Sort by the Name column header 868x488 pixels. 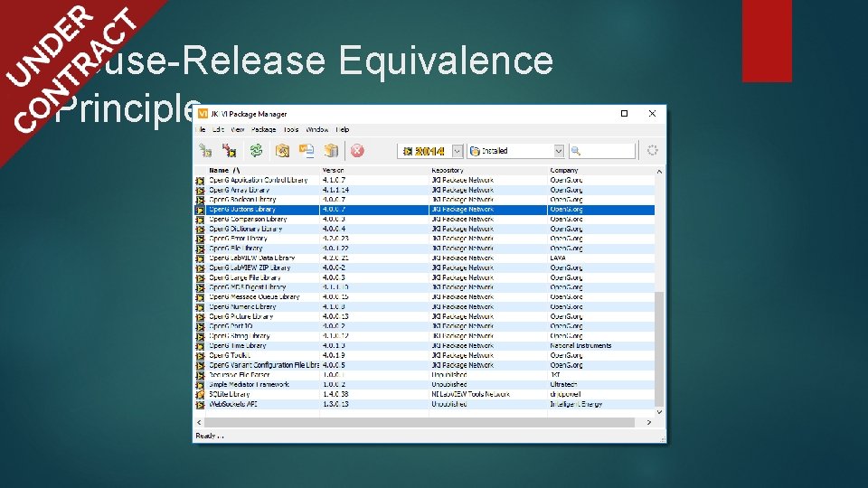[x=262, y=170]
